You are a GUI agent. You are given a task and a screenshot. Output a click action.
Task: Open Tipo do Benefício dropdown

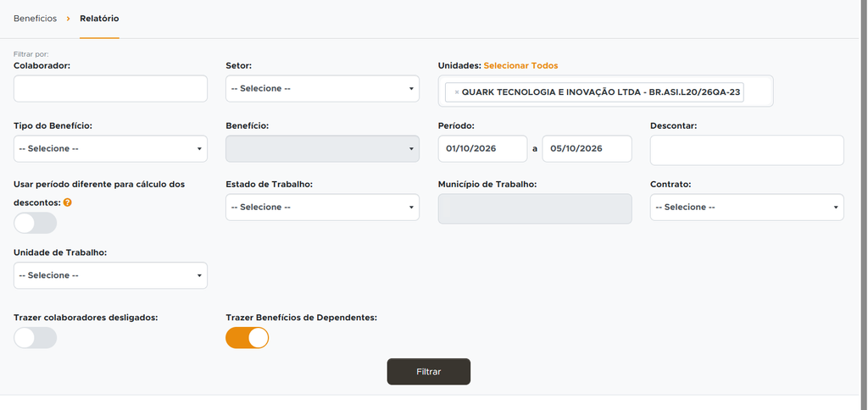pos(110,149)
